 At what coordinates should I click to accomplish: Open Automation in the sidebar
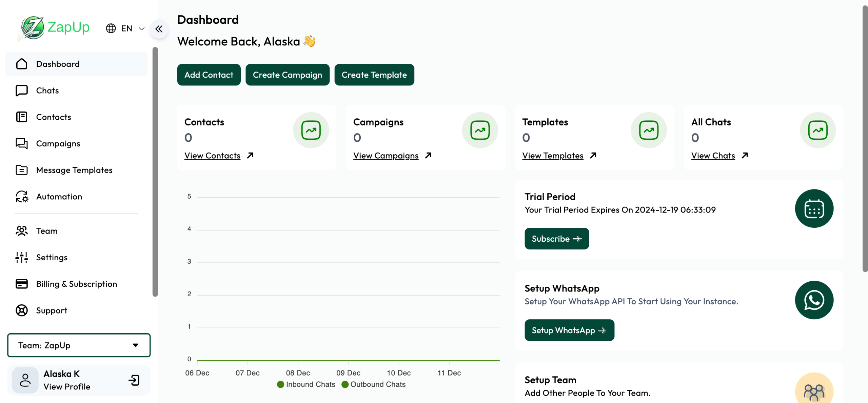point(59,197)
